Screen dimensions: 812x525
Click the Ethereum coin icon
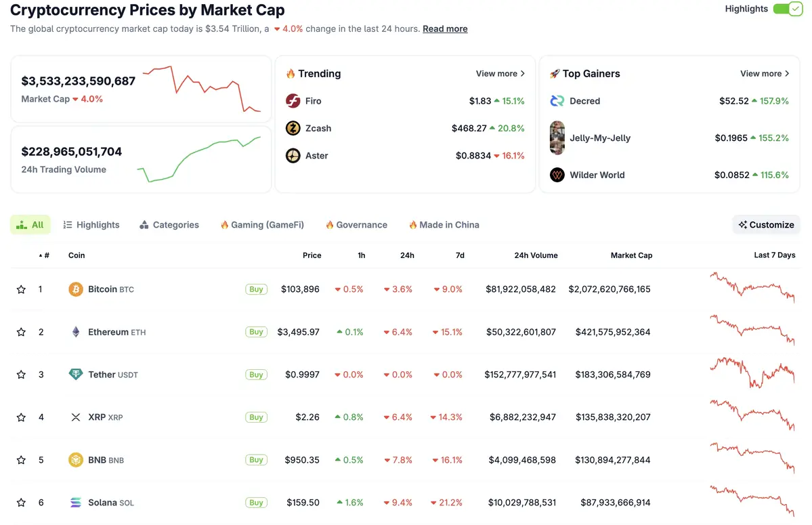point(76,332)
